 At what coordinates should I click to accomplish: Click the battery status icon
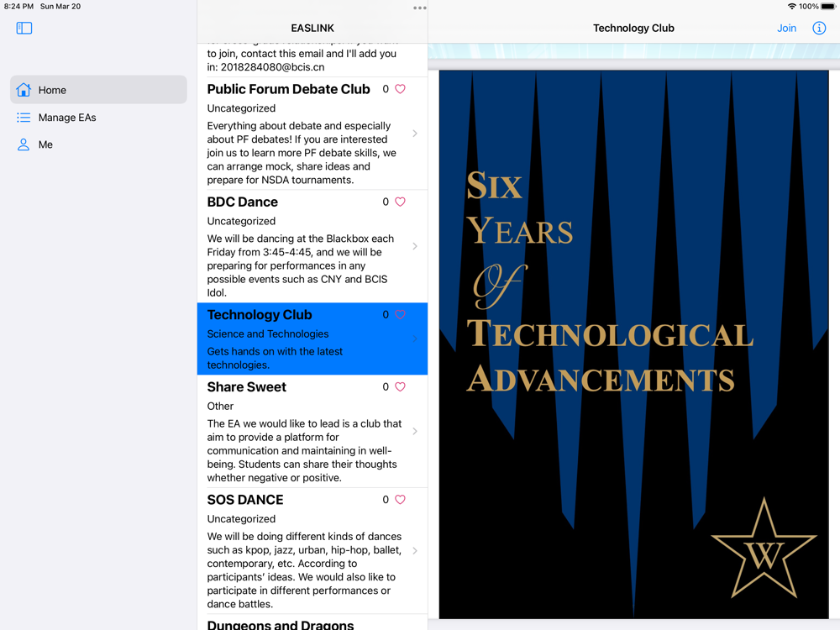(x=828, y=7)
